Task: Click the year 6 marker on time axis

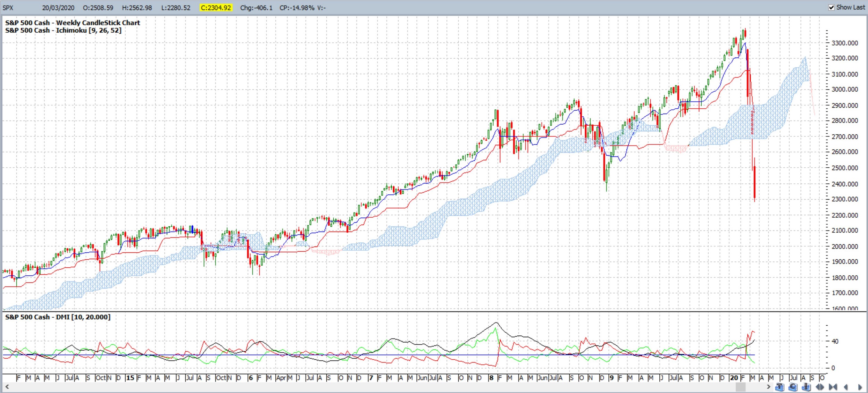Action: pos(250,378)
